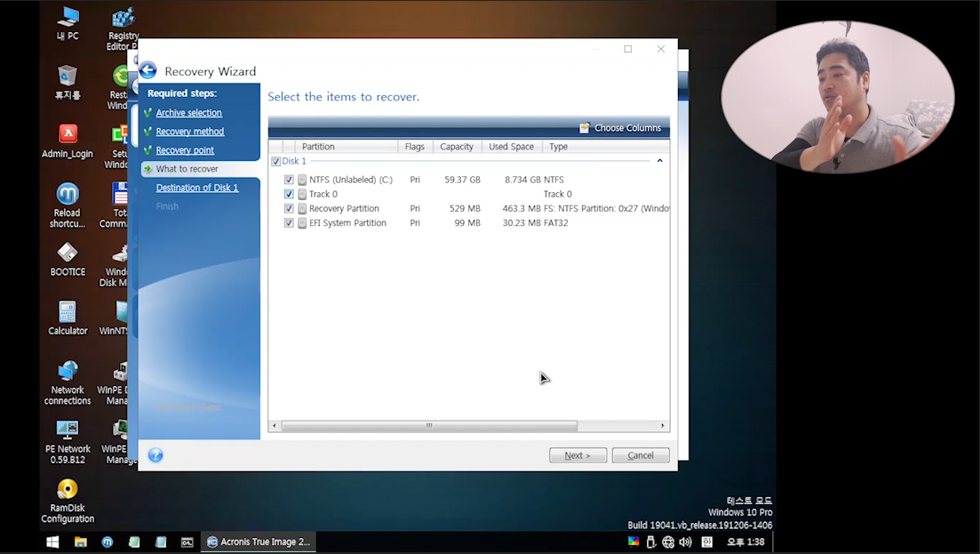Open the command prompt taskbar icon
The width and height of the screenshot is (980, 554).
(x=187, y=542)
